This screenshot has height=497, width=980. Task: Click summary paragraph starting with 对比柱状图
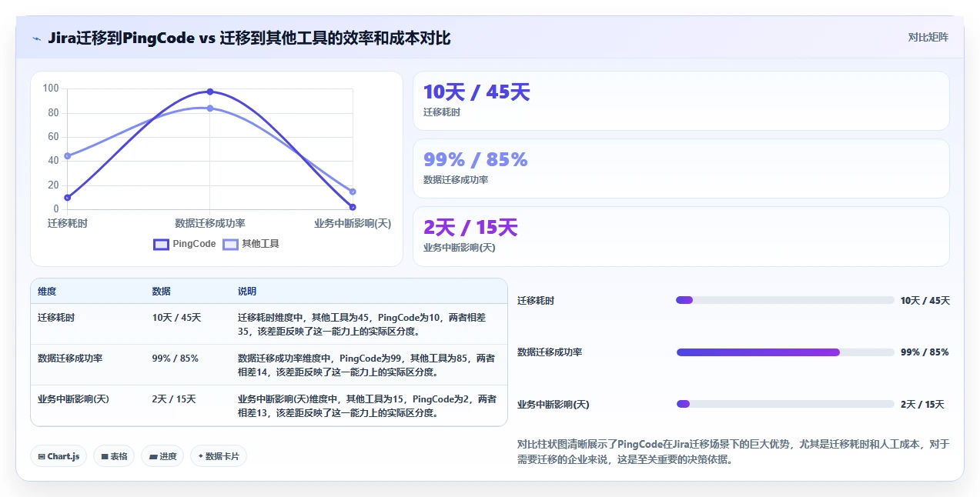tap(734, 452)
